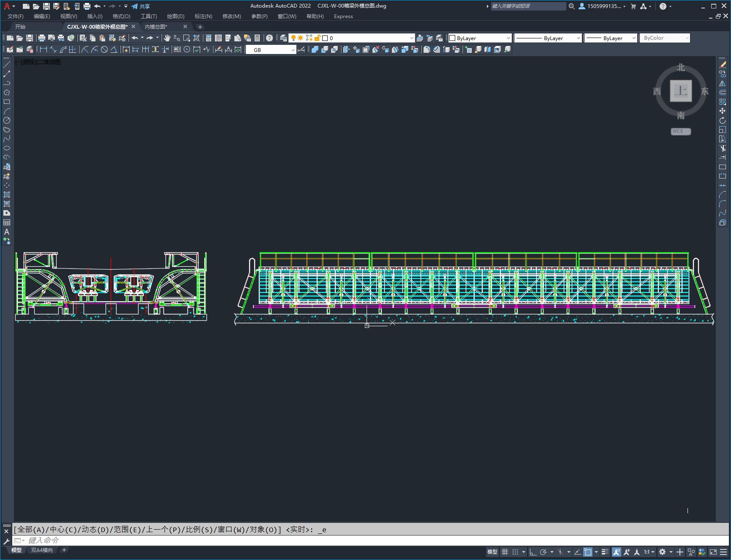Toggle clean screen mode
This screenshot has width=731, height=560.
[x=713, y=552]
